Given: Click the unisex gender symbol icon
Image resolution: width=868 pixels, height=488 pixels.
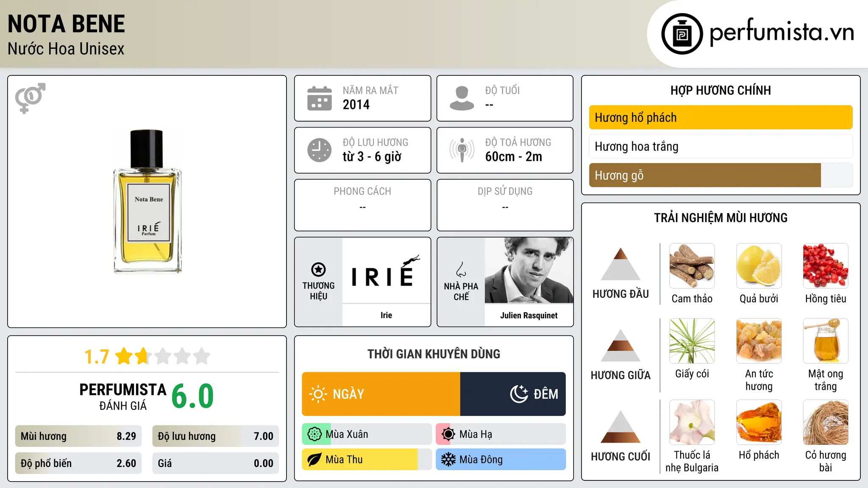Looking at the screenshot, I should [30, 98].
